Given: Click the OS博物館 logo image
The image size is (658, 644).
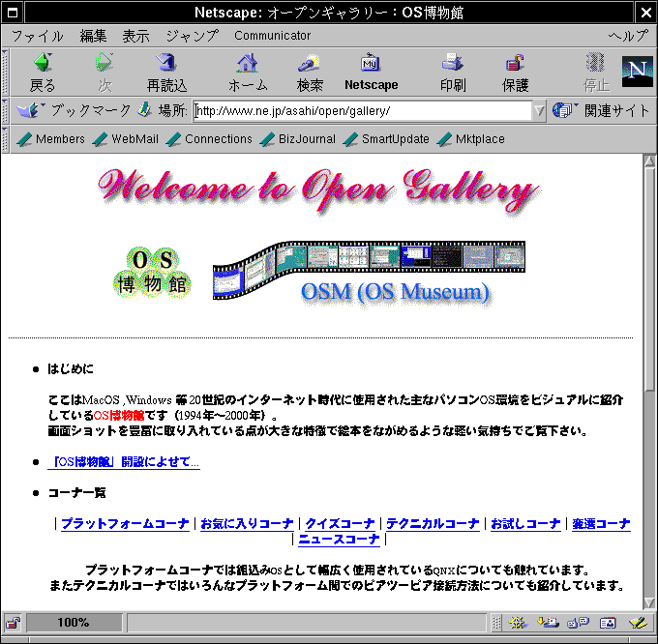Looking at the screenshot, I should pos(152,272).
